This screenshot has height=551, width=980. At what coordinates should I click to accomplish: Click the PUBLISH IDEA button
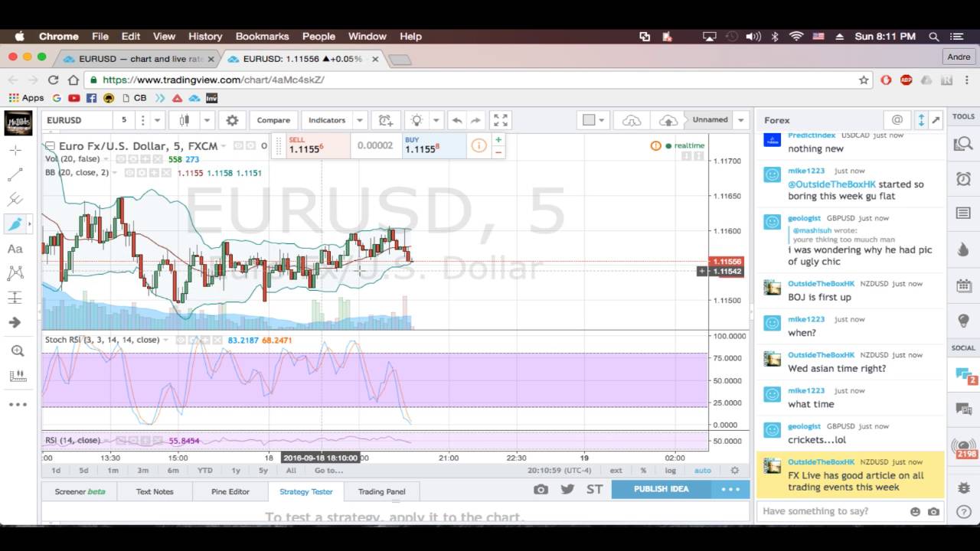coord(661,489)
